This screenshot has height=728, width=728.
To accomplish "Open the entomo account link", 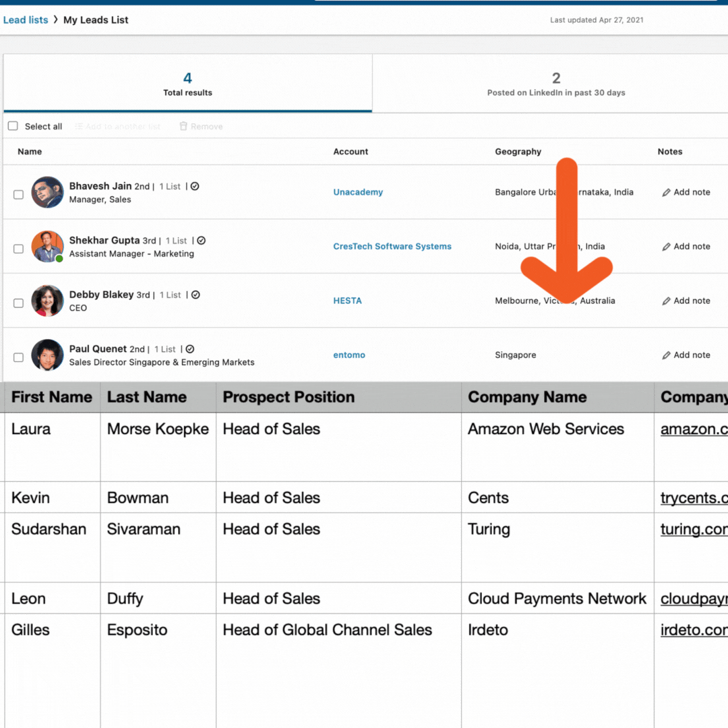I will click(349, 355).
